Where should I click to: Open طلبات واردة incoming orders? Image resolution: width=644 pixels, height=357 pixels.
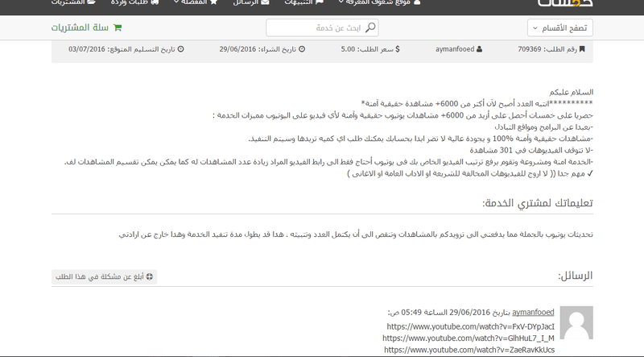click(134, 2)
